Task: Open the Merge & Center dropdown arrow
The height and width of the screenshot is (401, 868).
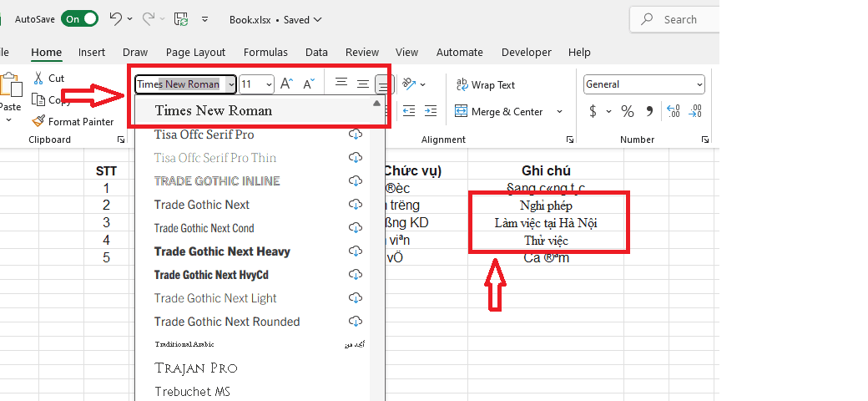Action: pyautogui.click(x=559, y=111)
